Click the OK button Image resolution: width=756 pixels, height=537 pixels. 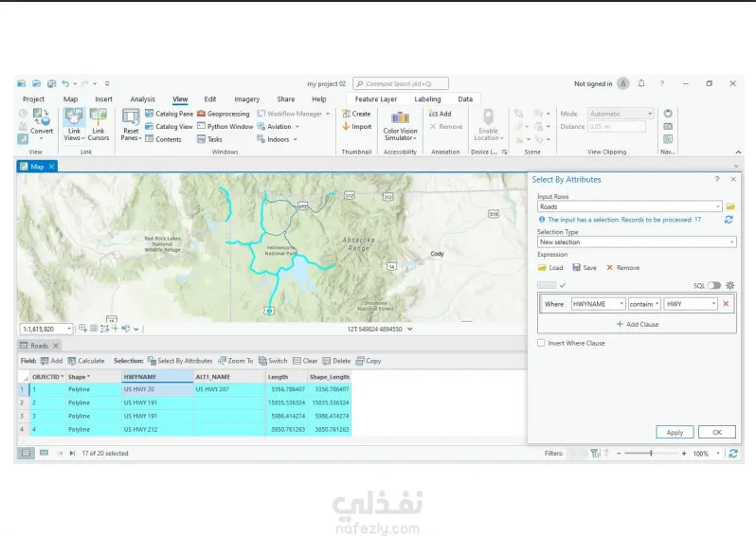(717, 433)
